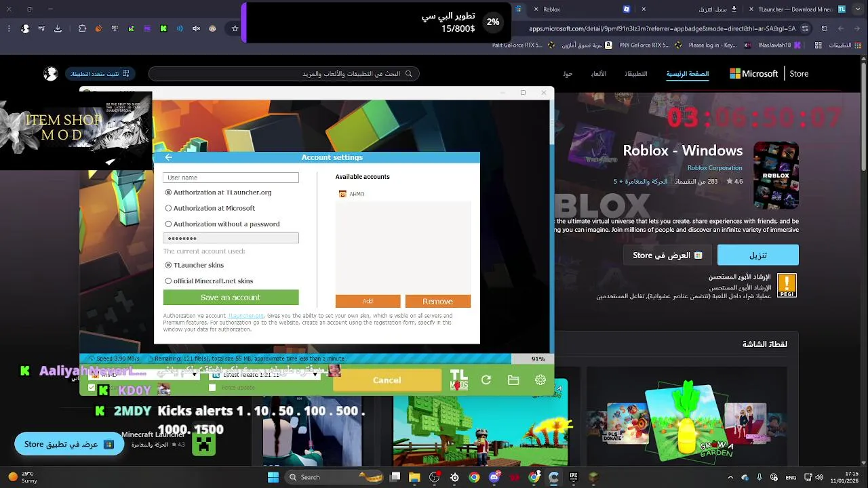The height and width of the screenshot is (488, 868).
Task: Open launcher settings gear icon
Action: tap(540, 380)
